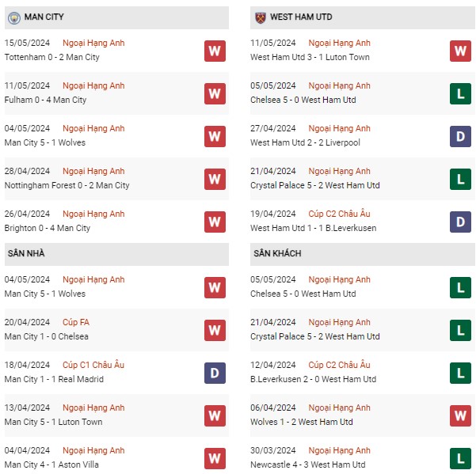Open the Brighton 0-4 Man City match row
Viewport: 476px width, 474px height.
click(x=116, y=222)
